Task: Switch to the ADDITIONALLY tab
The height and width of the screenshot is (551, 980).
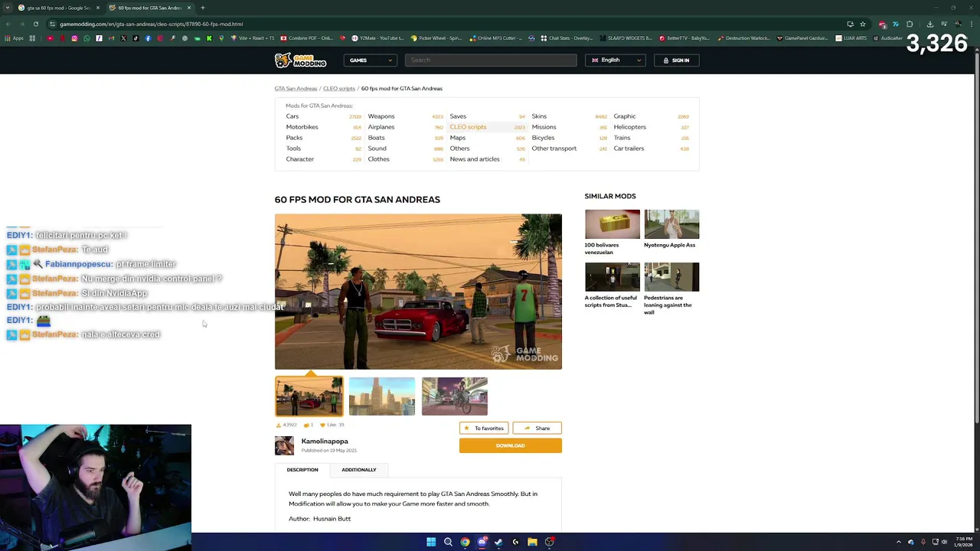Action: click(359, 470)
